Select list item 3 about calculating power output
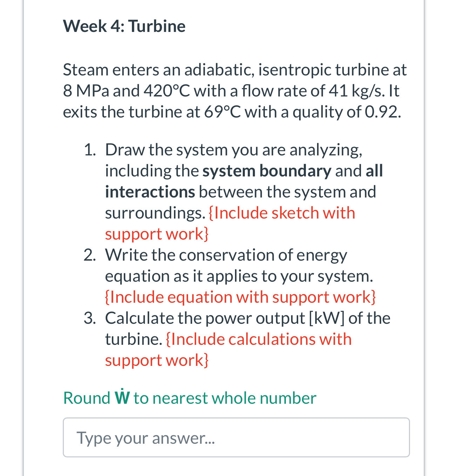Screen dimensions: 450x476 click(246, 338)
